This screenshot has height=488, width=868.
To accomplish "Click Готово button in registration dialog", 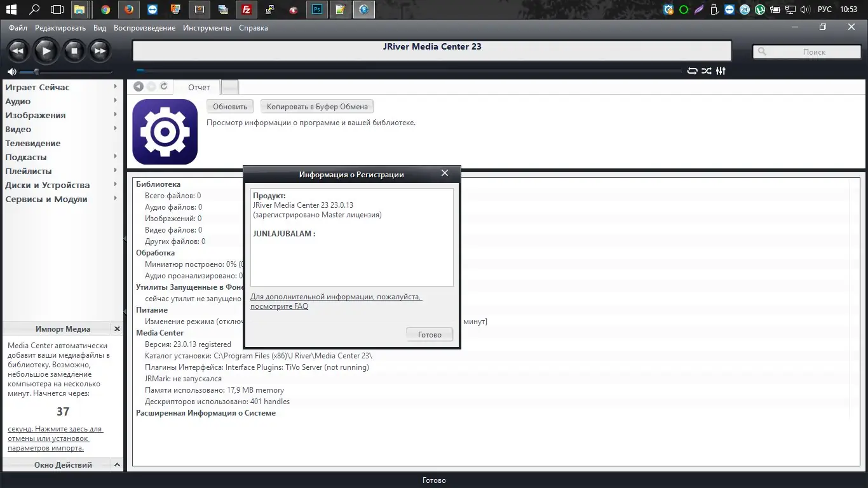I will 430,335.
